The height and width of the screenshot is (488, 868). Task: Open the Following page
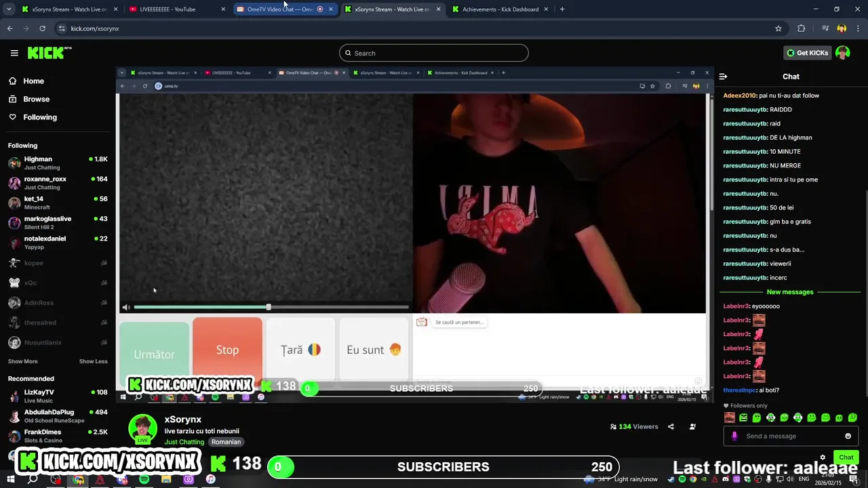coord(40,117)
